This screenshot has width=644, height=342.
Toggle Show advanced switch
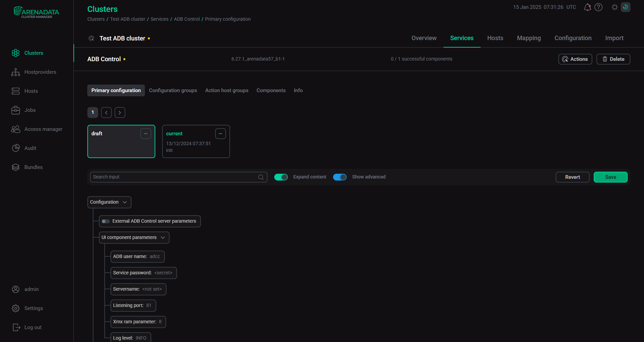340,177
